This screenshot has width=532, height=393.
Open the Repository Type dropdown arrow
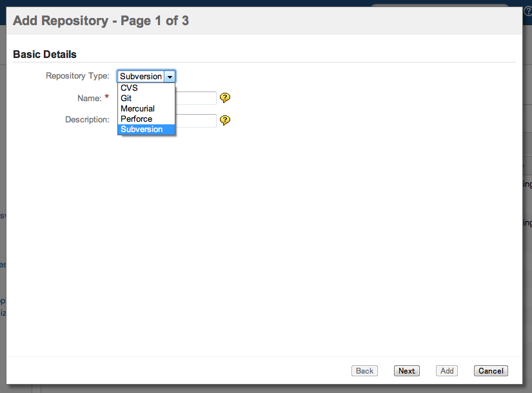170,77
